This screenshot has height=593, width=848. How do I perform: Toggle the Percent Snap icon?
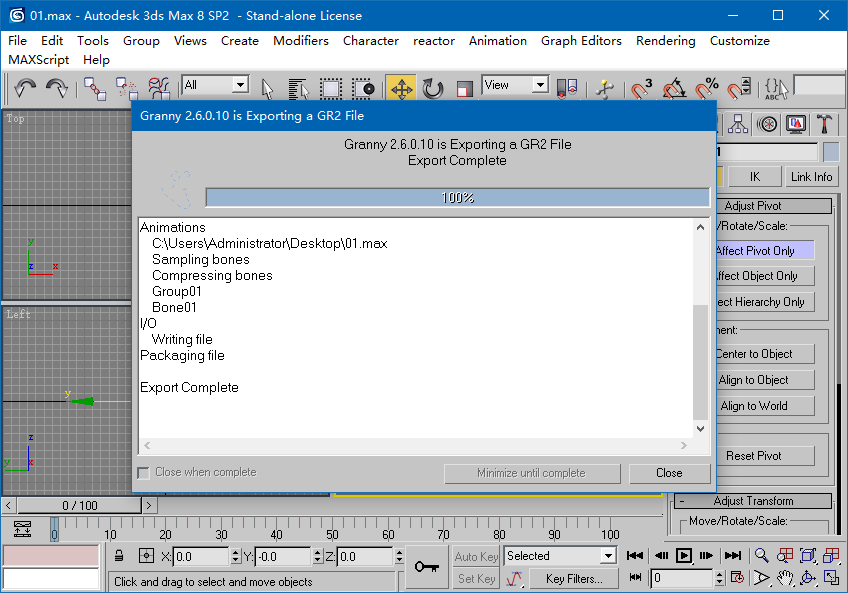pos(707,88)
